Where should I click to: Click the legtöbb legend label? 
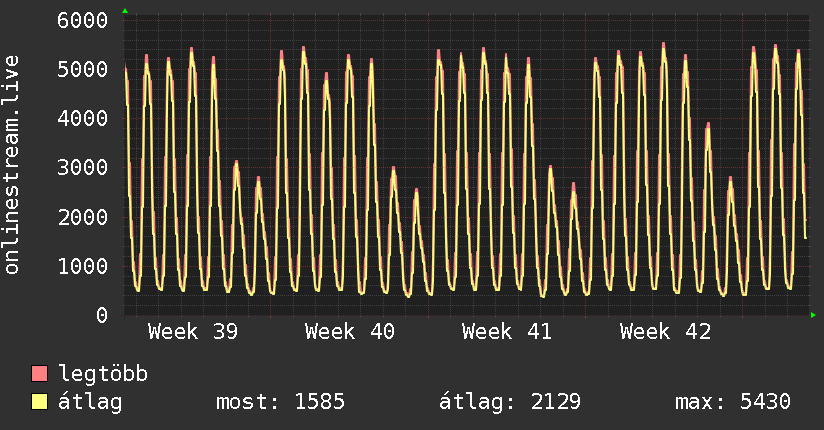coord(103,374)
